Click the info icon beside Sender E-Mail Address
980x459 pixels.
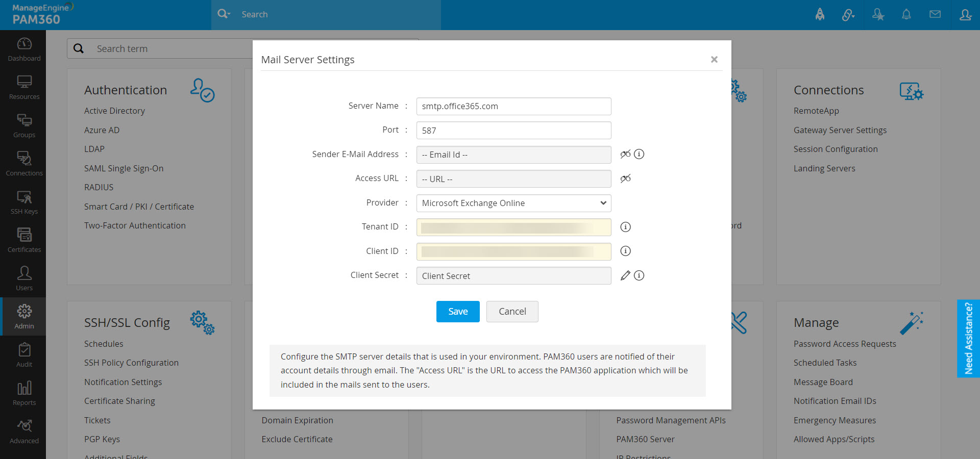[639, 154]
